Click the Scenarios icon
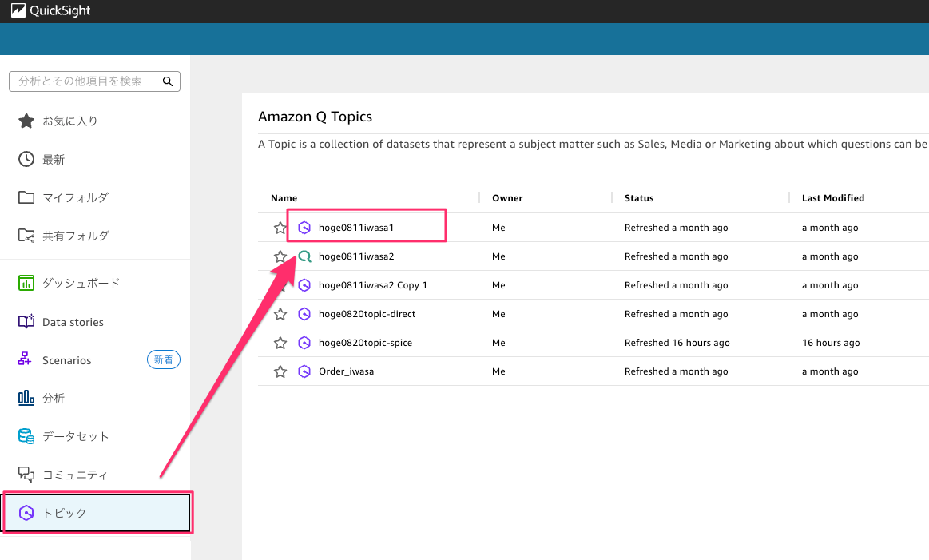 pyautogui.click(x=25, y=359)
